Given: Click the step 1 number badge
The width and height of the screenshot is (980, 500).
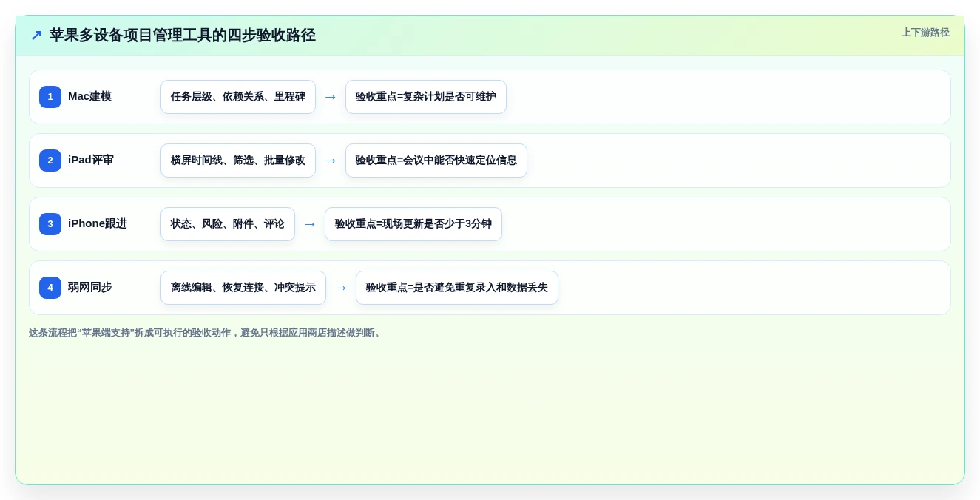Looking at the screenshot, I should tap(50, 97).
